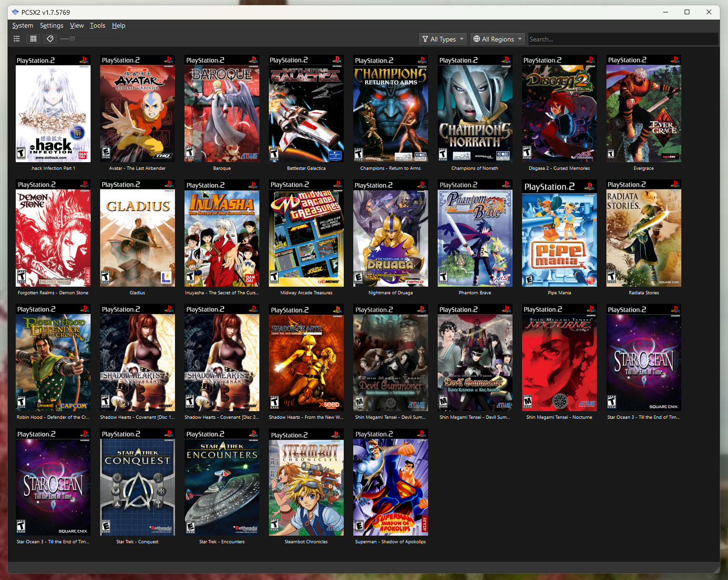Open the System menu

tap(23, 26)
